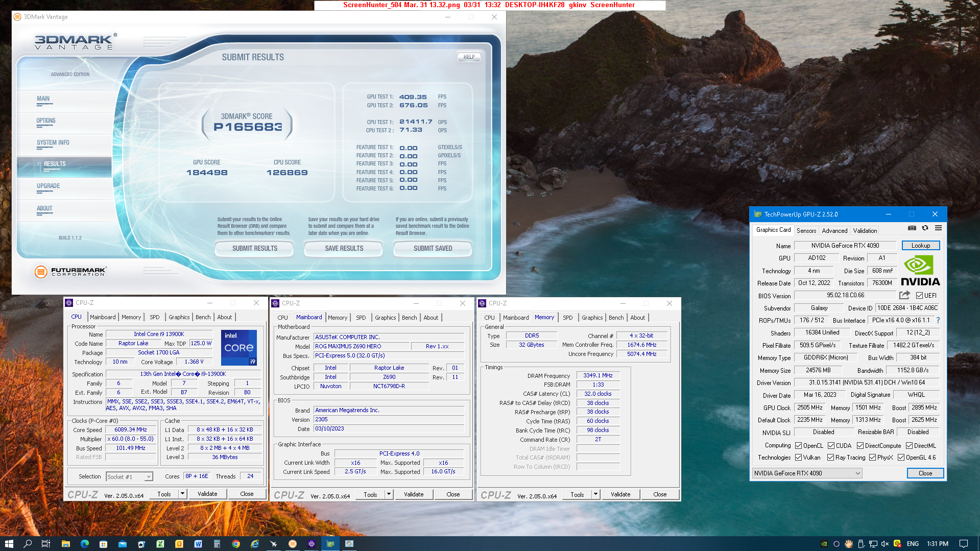Click the Lookup button in GPU-Z
The width and height of the screenshot is (980, 551).
pos(920,246)
